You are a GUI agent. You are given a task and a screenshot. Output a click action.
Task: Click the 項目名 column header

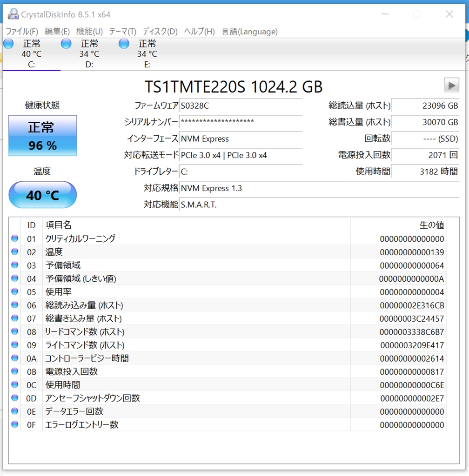(196, 225)
